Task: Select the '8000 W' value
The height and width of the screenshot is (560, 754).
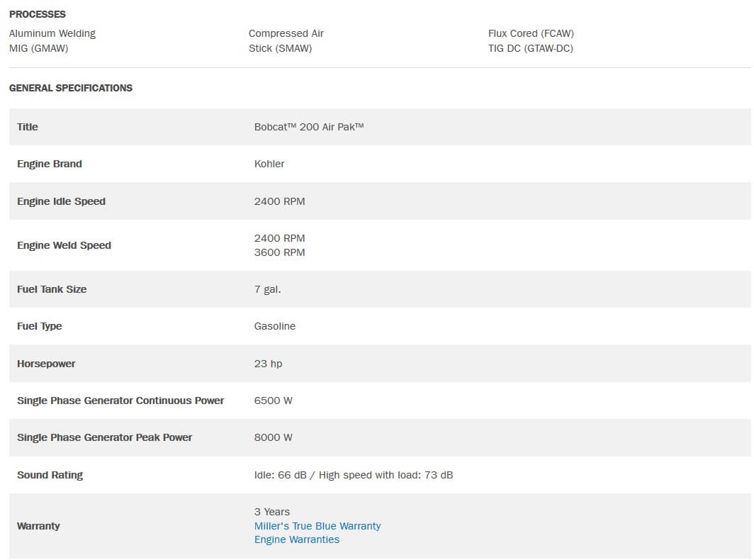Action: pos(273,437)
